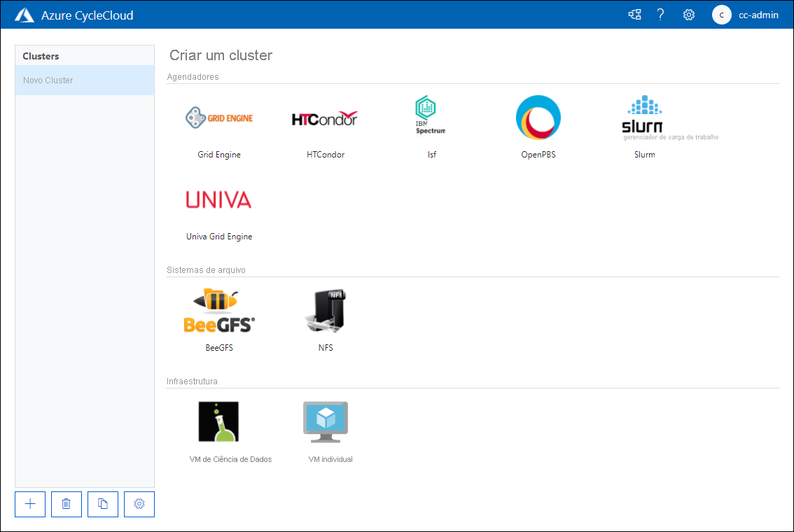The width and height of the screenshot is (794, 532).
Task: Click the duplicate cluster button
Action: coord(102,504)
